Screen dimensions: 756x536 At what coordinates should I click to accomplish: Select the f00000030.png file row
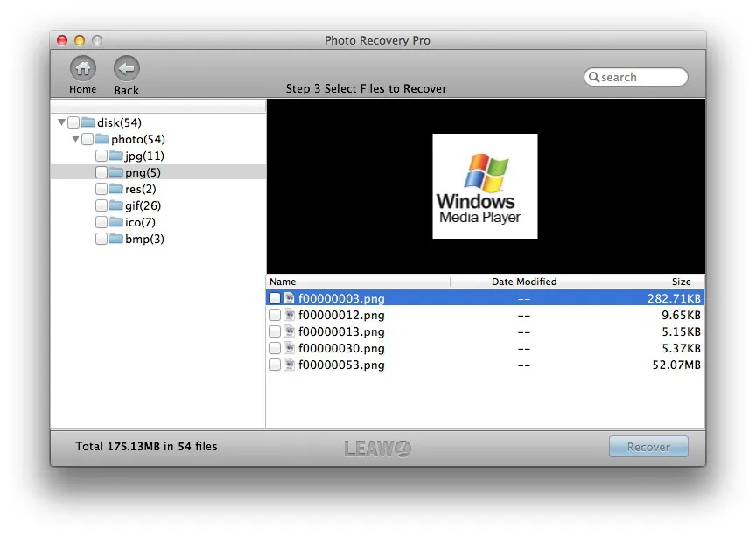(485, 348)
